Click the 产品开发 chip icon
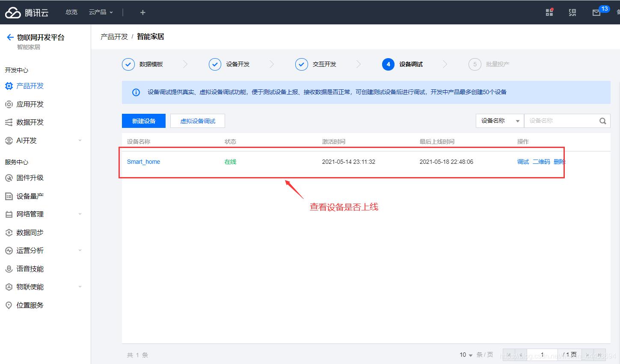The image size is (620, 364). tap(9, 86)
